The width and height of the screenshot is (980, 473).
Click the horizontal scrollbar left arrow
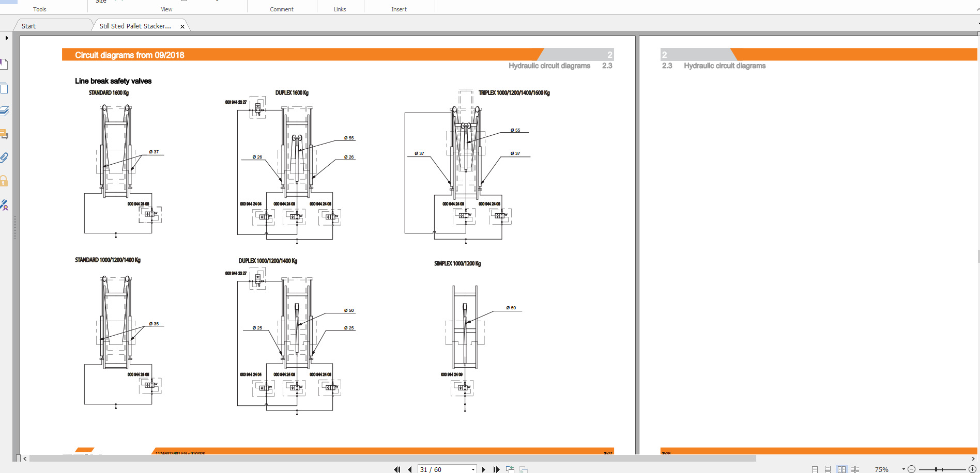click(x=25, y=459)
